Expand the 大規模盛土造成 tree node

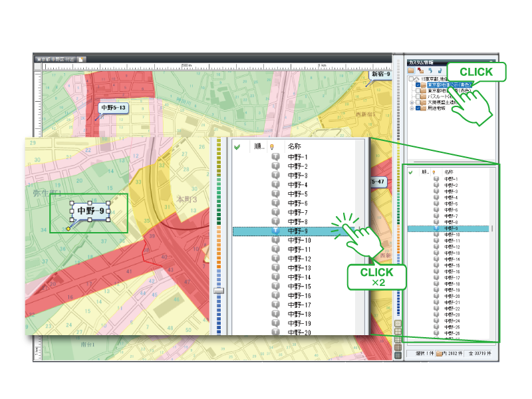point(412,102)
